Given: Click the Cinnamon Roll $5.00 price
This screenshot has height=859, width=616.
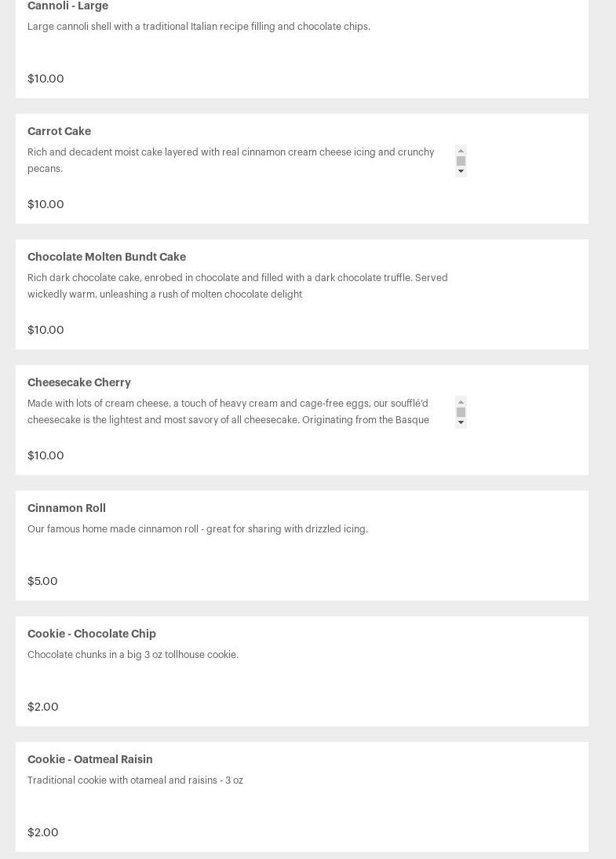Looking at the screenshot, I should 42,581.
